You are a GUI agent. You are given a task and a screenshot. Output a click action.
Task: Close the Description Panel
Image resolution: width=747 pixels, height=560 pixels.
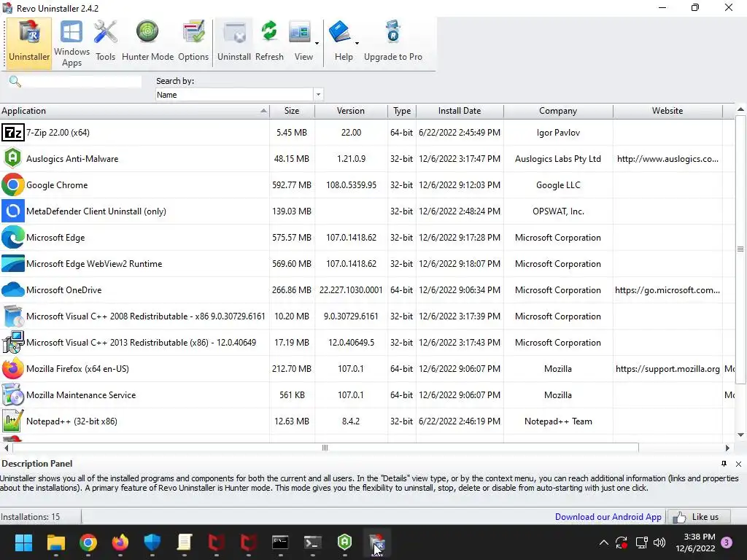(x=738, y=464)
